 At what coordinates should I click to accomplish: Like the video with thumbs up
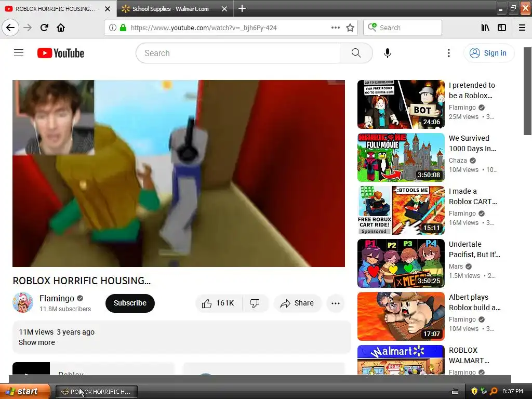click(x=219, y=303)
